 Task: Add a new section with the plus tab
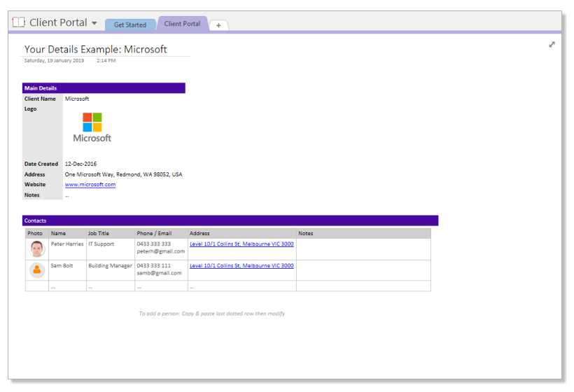(218, 25)
